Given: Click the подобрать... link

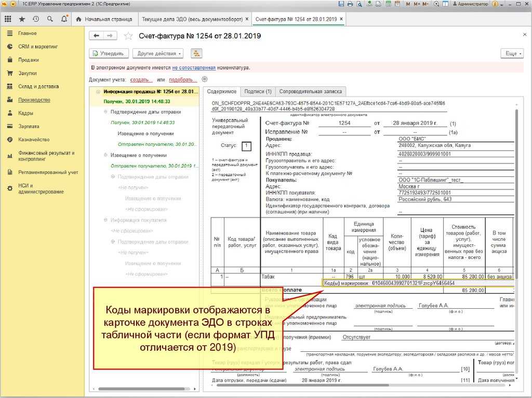Looking at the screenshot, I should pyautogui.click(x=182, y=80).
